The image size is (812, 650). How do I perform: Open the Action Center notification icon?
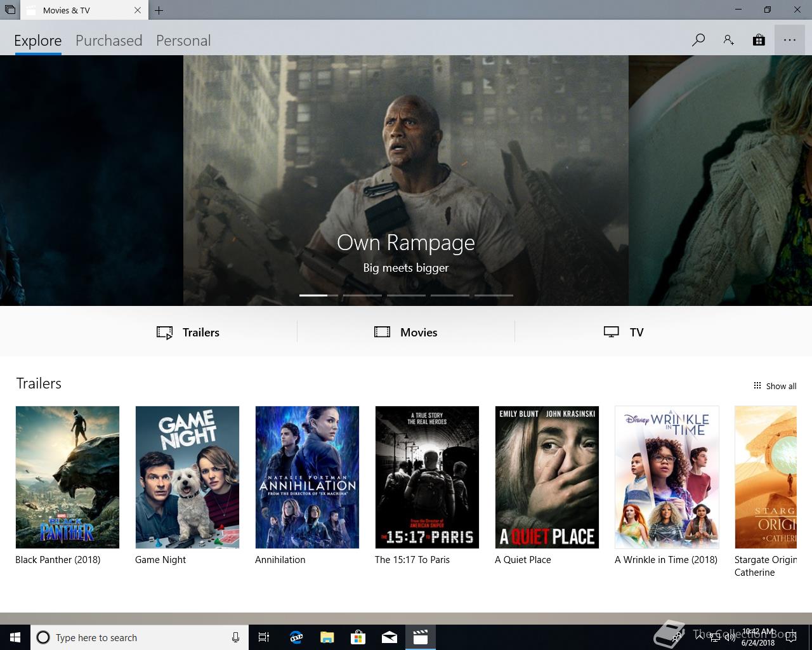[790, 637]
